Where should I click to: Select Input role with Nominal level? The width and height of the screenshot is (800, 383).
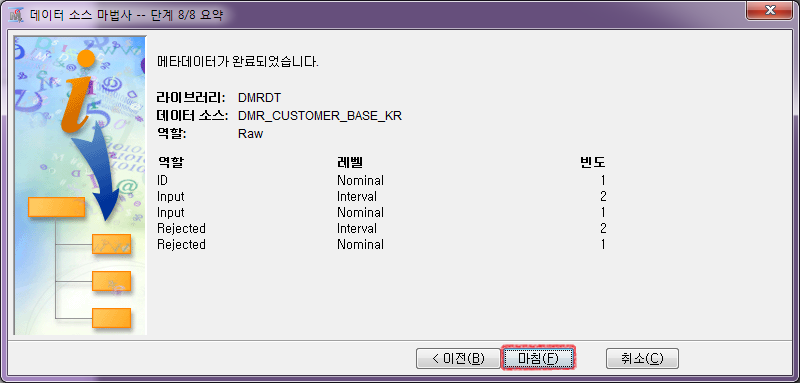pos(170,212)
